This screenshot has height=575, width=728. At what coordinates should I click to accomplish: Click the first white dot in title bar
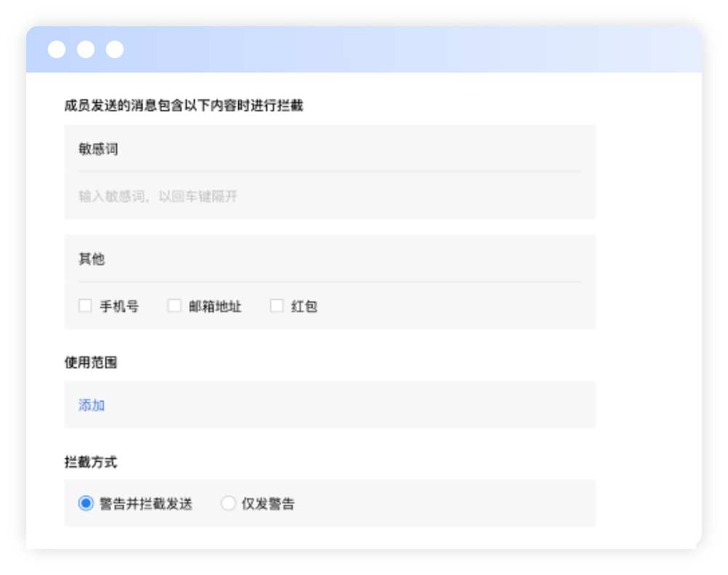[x=57, y=49]
